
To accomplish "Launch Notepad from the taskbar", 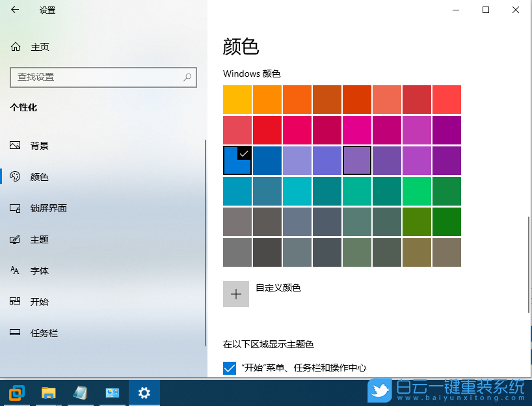I will pyautogui.click(x=80, y=392).
